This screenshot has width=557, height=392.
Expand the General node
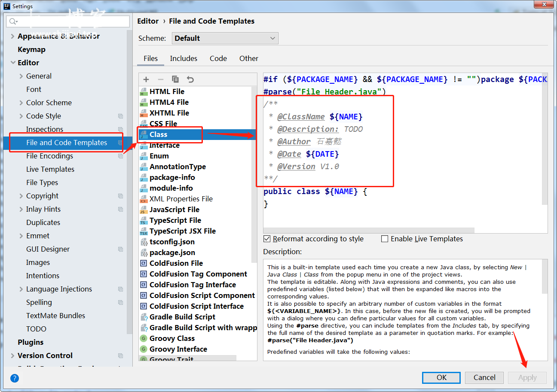(x=21, y=76)
